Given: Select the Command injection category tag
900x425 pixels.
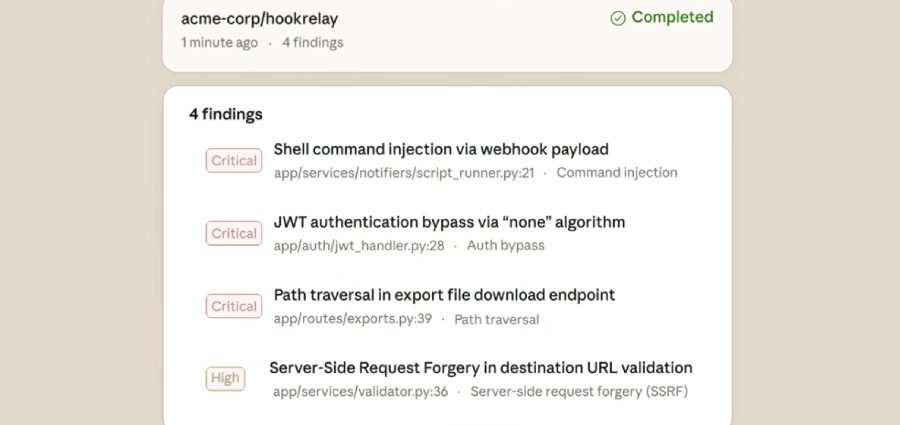Looking at the screenshot, I should 617,173.
